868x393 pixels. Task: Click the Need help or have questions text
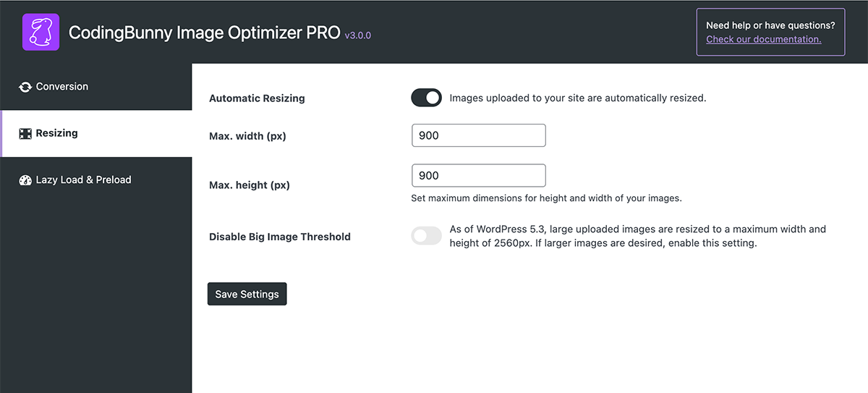pos(770,25)
